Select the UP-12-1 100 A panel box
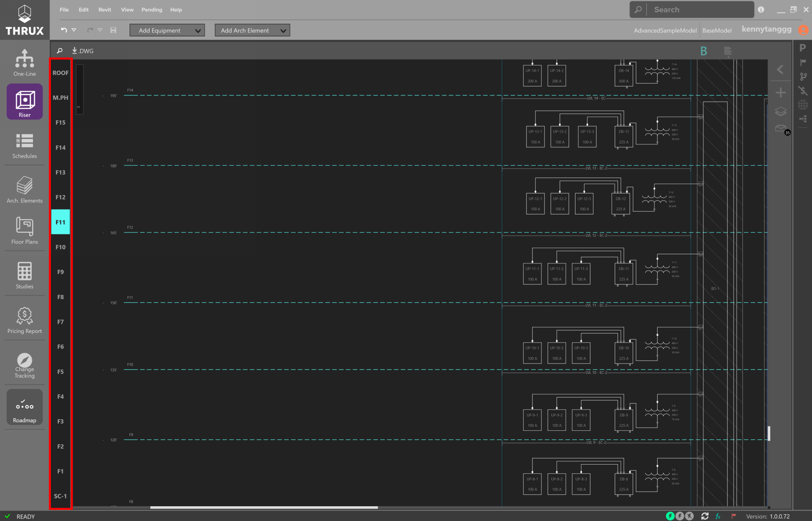Image resolution: width=812 pixels, height=521 pixels. [535, 204]
